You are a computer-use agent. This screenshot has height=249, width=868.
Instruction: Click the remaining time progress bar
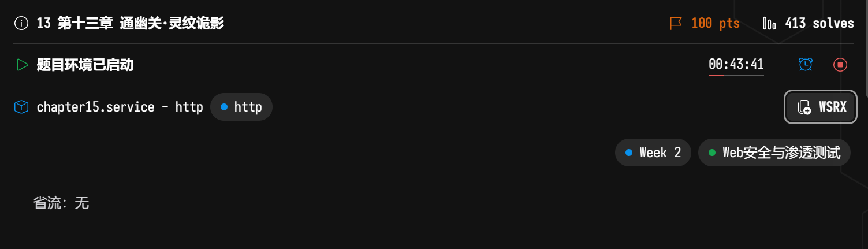point(736,75)
